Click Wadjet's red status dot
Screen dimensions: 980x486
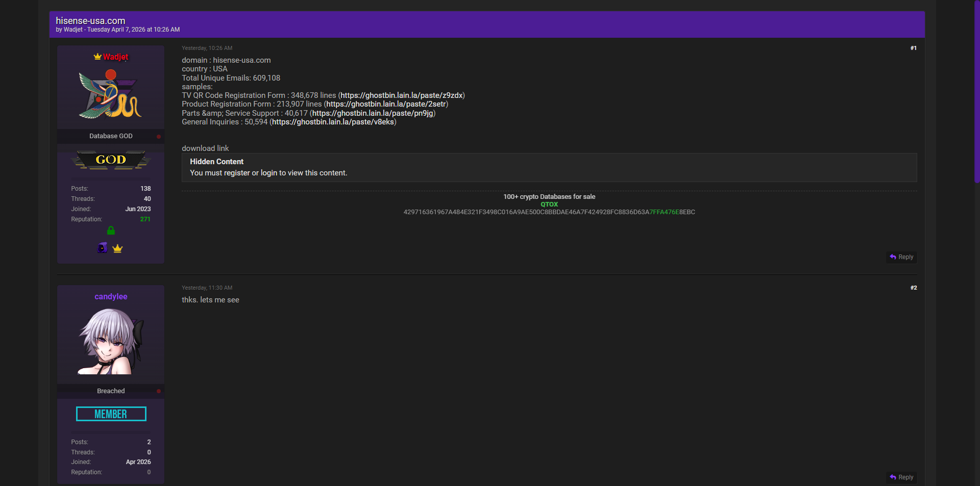pos(159,136)
